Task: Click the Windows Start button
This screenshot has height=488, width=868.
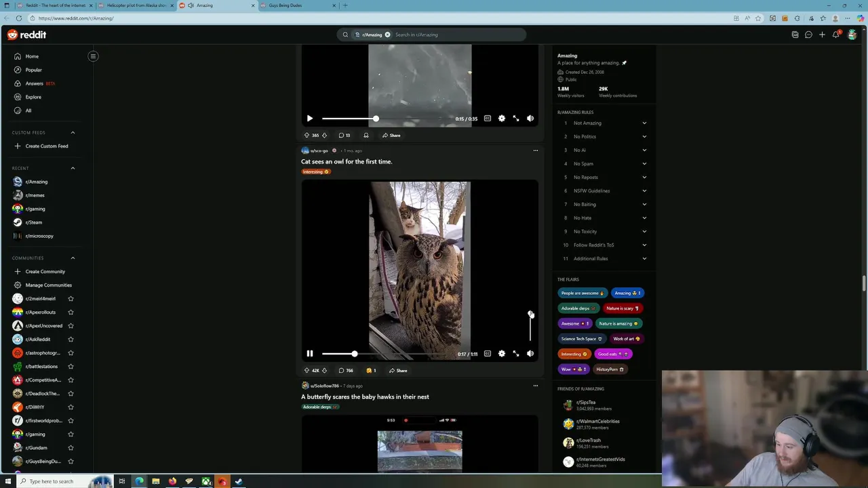Action: tap(7, 481)
